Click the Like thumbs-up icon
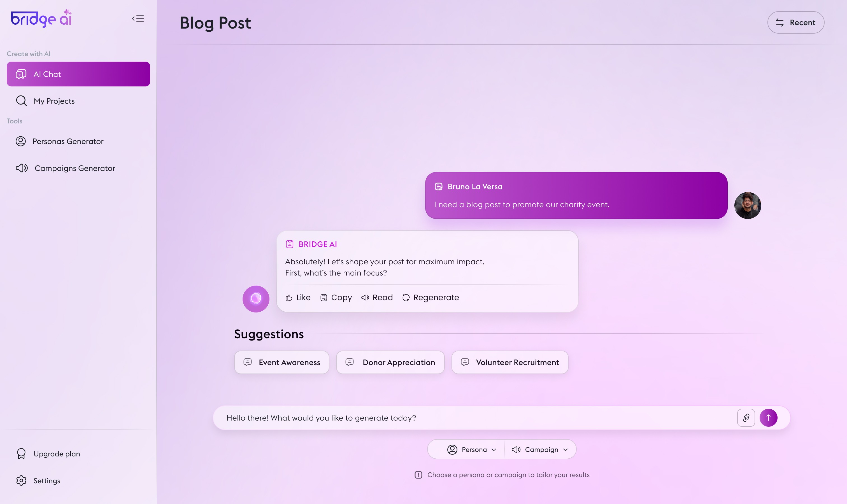Viewport: 847px width, 504px height. 289,298
